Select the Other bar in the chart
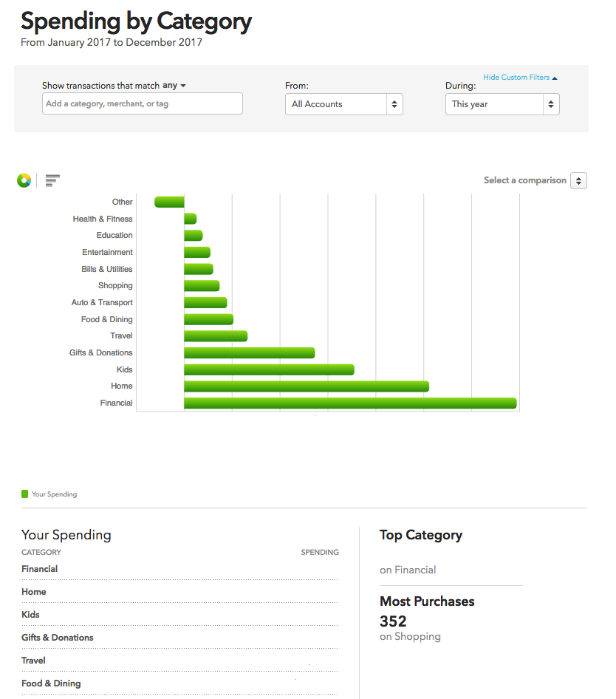The width and height of the screenshot is (616, 699). tap(169, 202)
